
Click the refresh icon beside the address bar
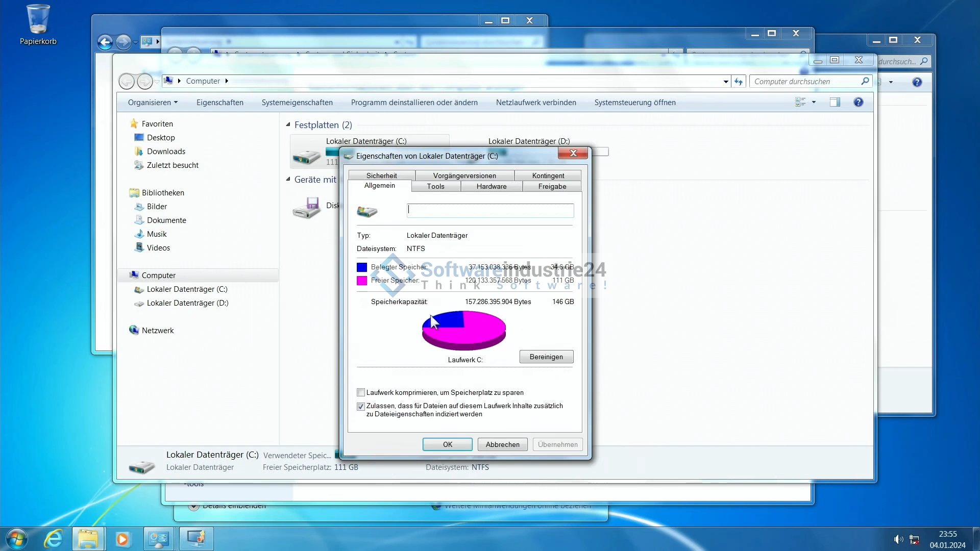[x=739, y=82]
